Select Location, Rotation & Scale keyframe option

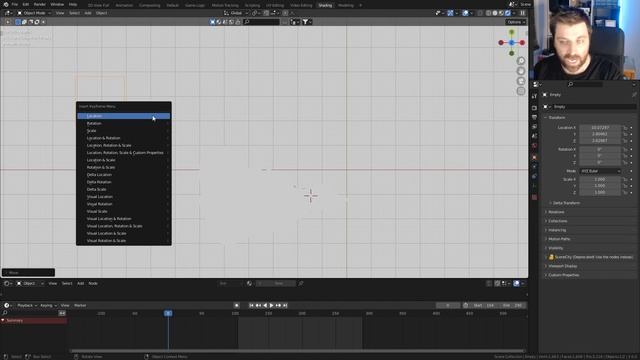click(x=124, y=145)
